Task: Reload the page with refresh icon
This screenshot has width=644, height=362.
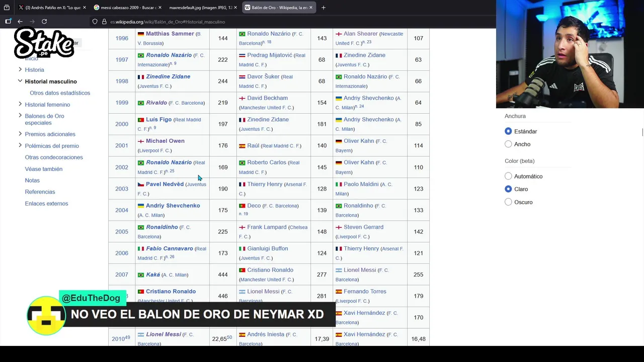Action: tap(44, 22)
